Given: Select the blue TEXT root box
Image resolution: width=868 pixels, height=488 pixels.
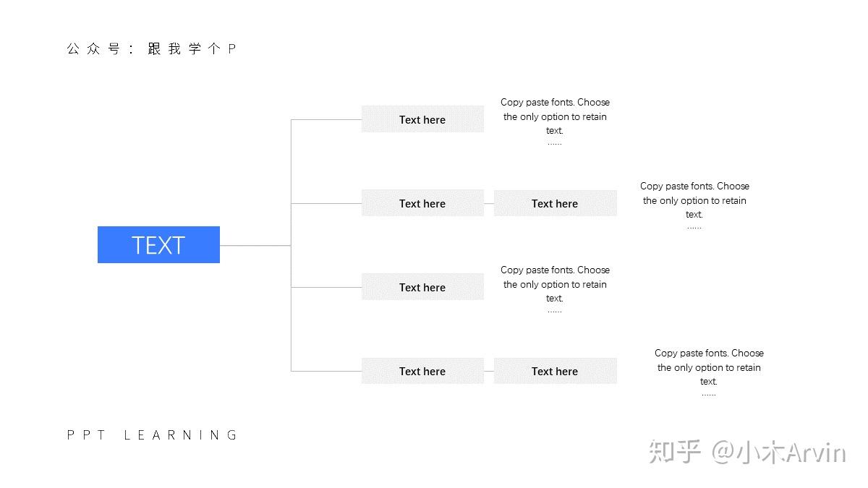Looking at the screenshot, I should [x=158, y=245].
